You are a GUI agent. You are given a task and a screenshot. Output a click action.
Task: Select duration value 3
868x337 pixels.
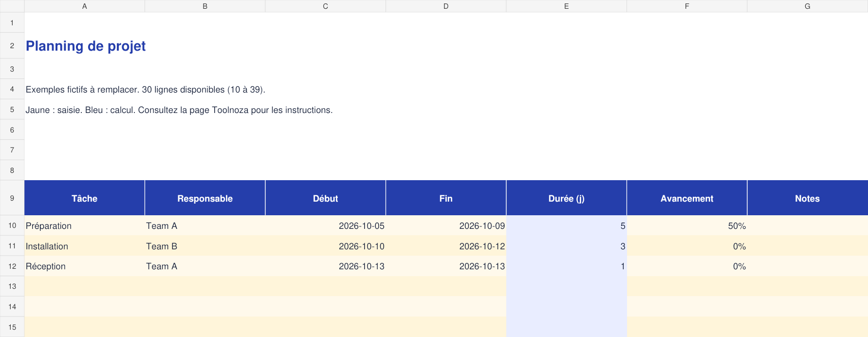567,246
